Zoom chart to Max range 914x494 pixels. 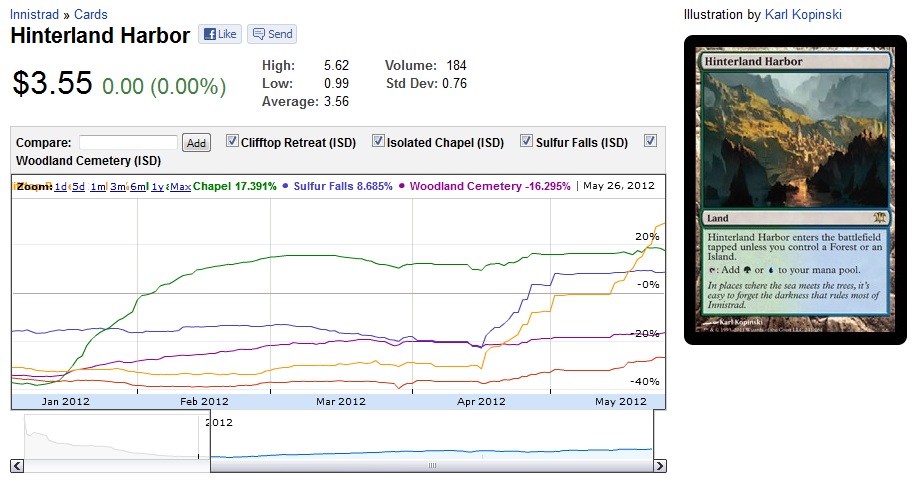click(x=181, y=187)
